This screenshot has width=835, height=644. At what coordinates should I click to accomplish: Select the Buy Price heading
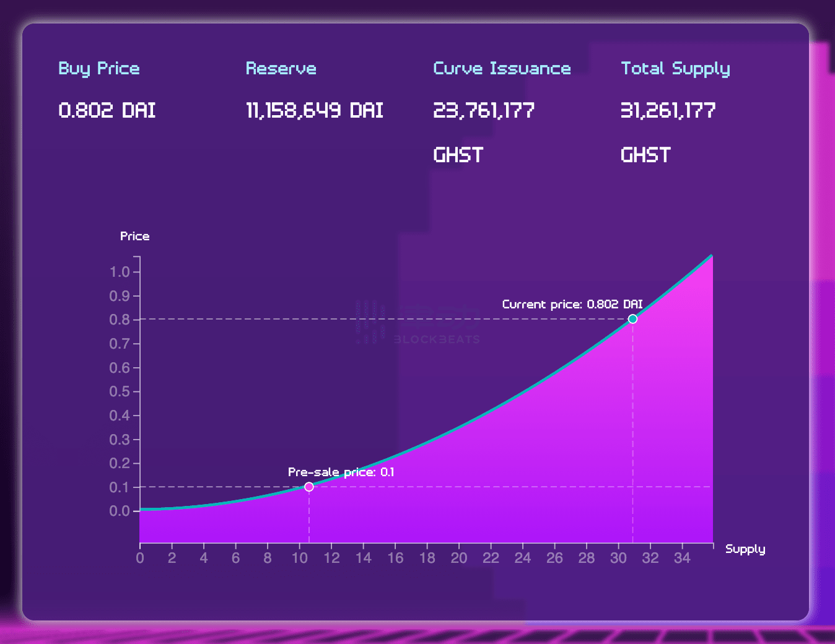99,69
